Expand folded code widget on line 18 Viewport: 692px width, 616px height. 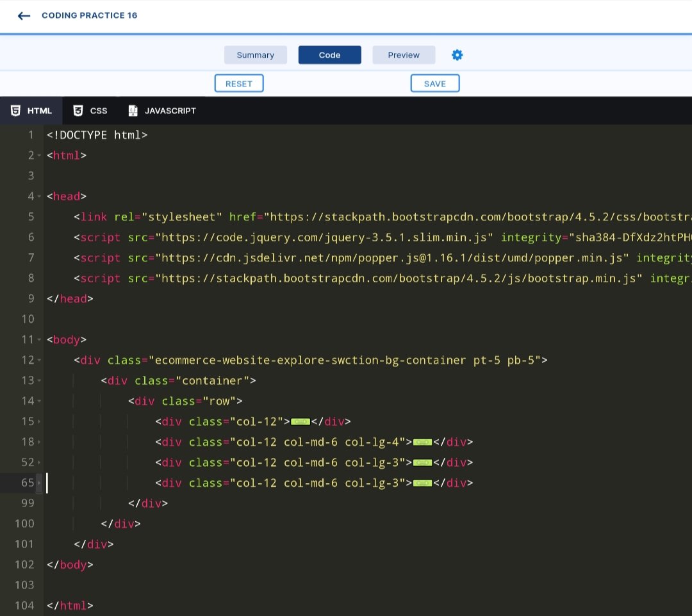click(x=422, y=442)
